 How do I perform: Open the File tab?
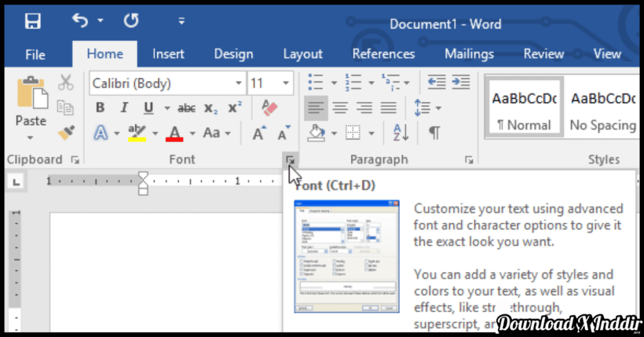(35, 54)
